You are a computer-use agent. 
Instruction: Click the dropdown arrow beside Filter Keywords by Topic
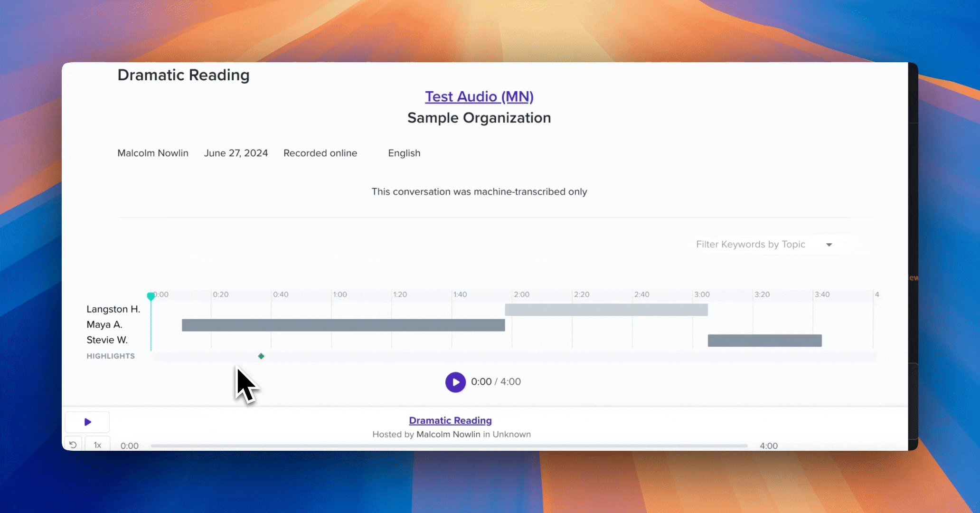[829, 245]
